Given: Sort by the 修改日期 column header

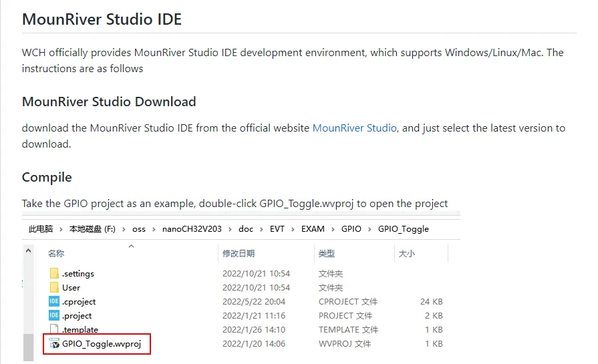Looking at the screenshot, I should (x=239, y=254).
